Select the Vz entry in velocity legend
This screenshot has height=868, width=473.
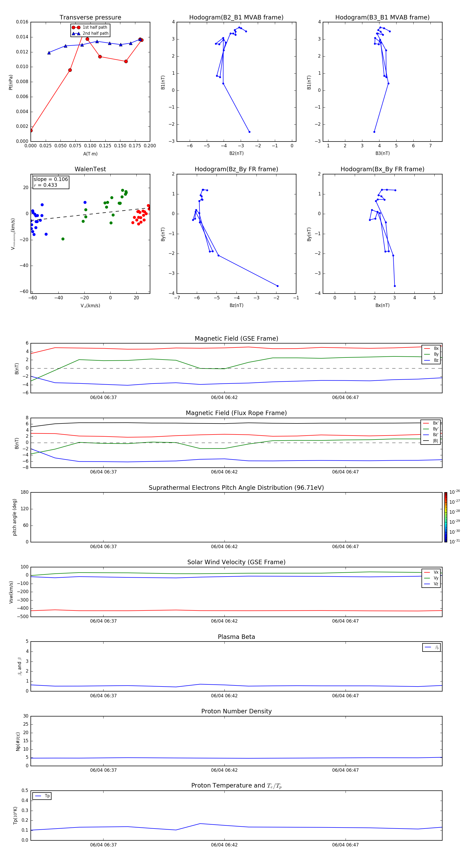click(x=431, y=584)
